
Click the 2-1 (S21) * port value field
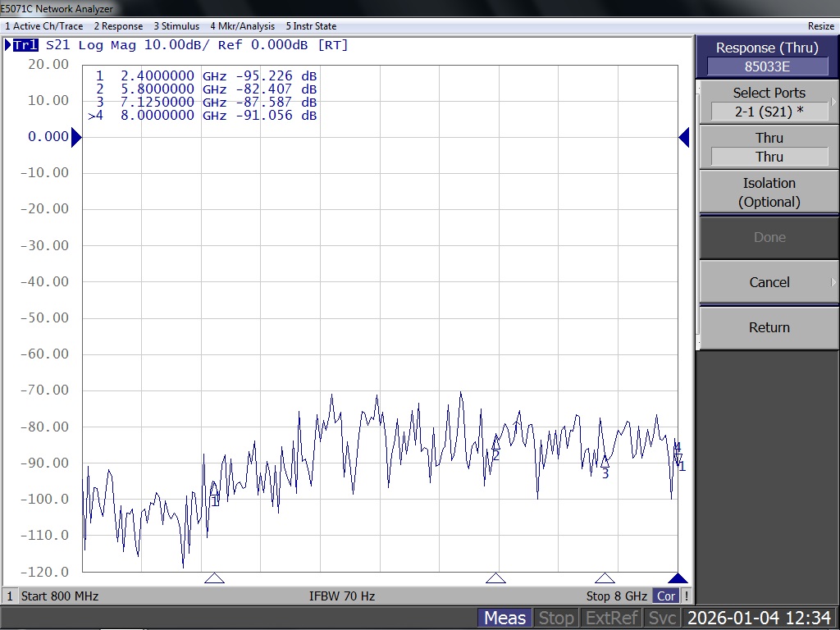pyautogui.click(x=769, y=112)
